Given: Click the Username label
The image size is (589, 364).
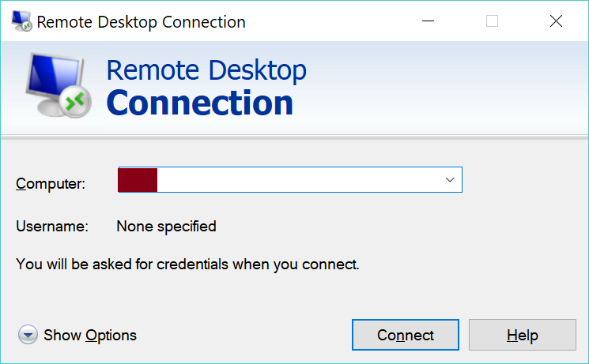Looking at the screenshot, I should (52, 227).
